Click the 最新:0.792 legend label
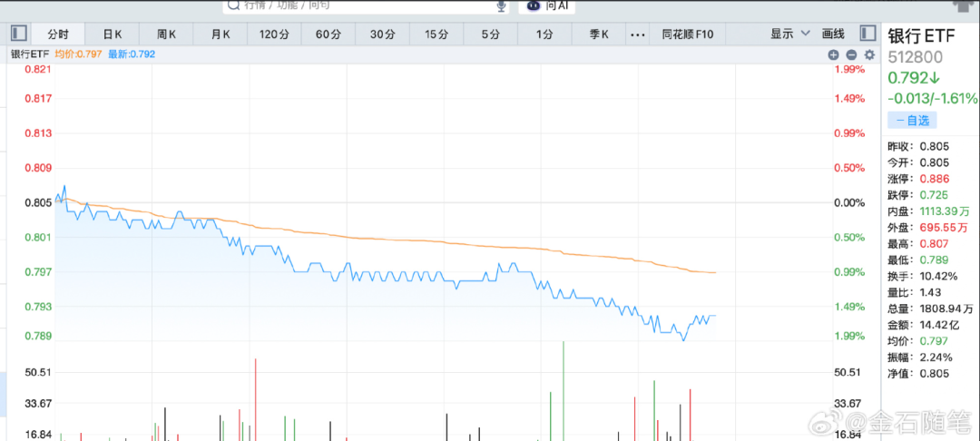This screenshot has height=441, width=980. point(132,54)
